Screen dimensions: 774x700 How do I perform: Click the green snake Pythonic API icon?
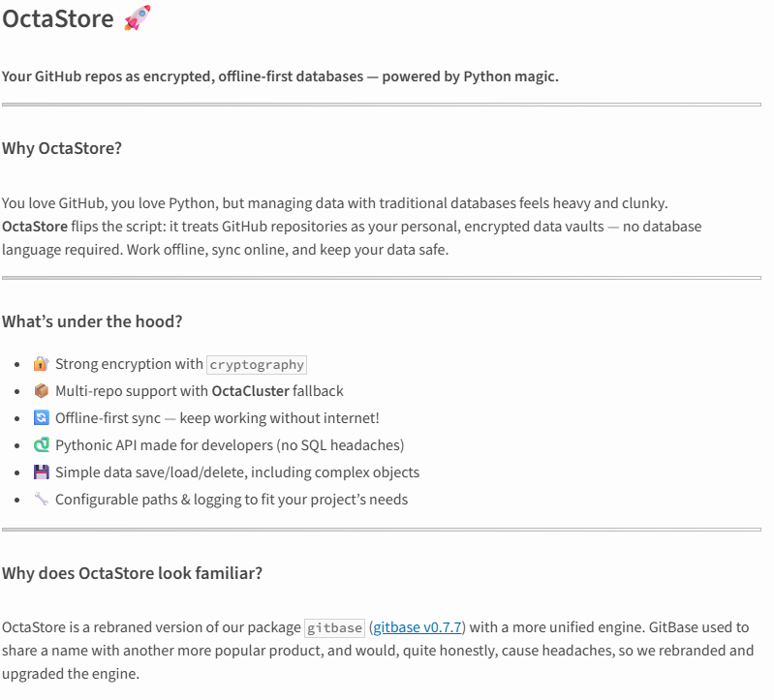41,445
